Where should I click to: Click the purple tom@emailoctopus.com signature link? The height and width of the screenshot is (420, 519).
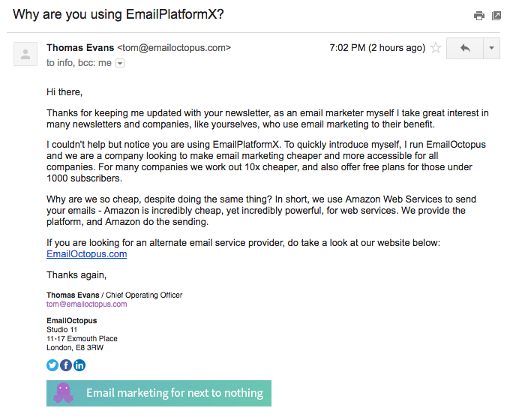(86, 304)
